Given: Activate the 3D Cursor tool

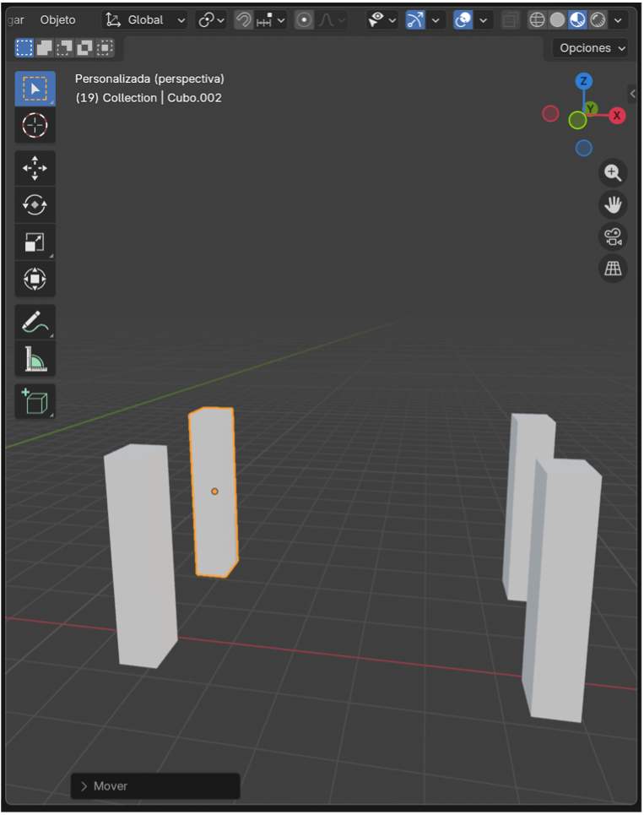Looking at the screenshot, I should 35,125.
